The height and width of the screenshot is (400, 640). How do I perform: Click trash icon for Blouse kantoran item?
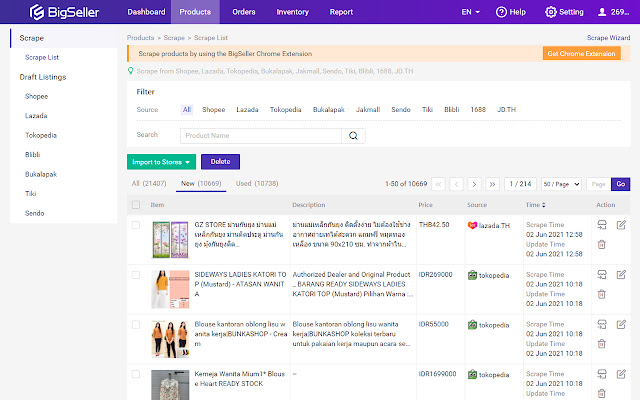point(601,343)
